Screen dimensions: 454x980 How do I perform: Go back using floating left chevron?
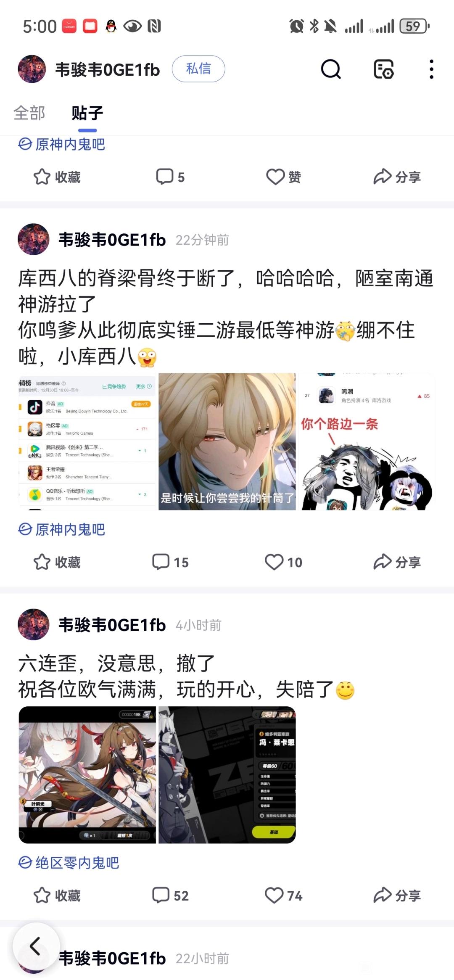pos(36,946)
